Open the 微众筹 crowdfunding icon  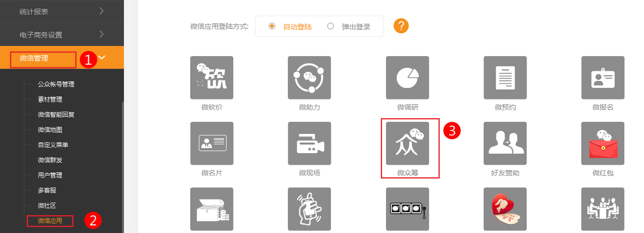click(407, 143)
